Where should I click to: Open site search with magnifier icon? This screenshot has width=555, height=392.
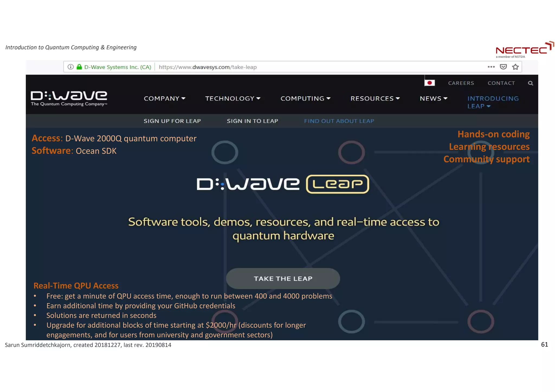point(530,83)
